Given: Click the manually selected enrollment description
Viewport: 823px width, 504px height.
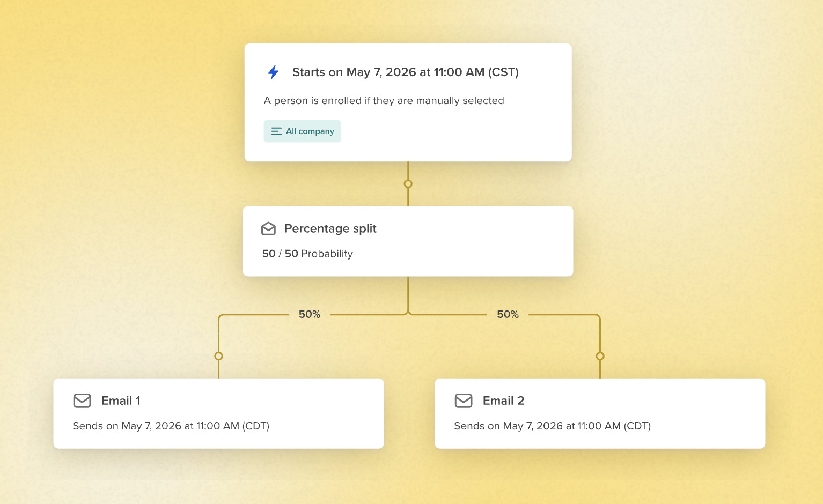Looking at the screenshot, I should tap(384, 101).
